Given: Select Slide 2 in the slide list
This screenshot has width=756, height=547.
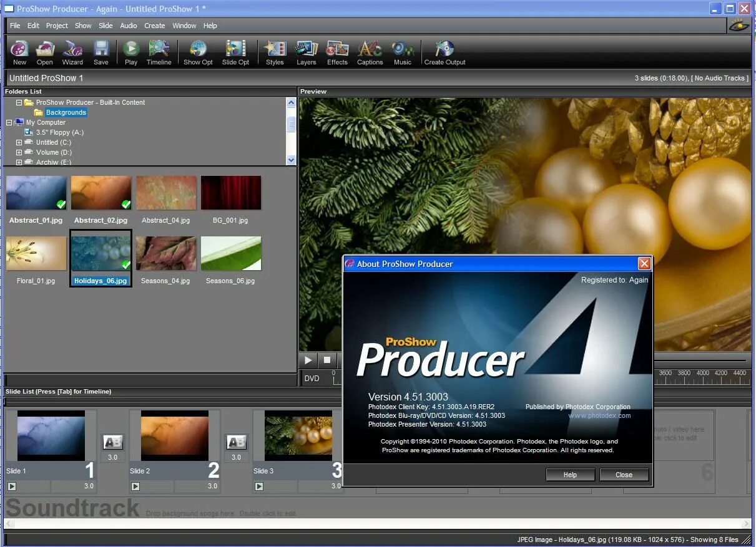Looking at the screenshot, I should (x=174, y=435).
